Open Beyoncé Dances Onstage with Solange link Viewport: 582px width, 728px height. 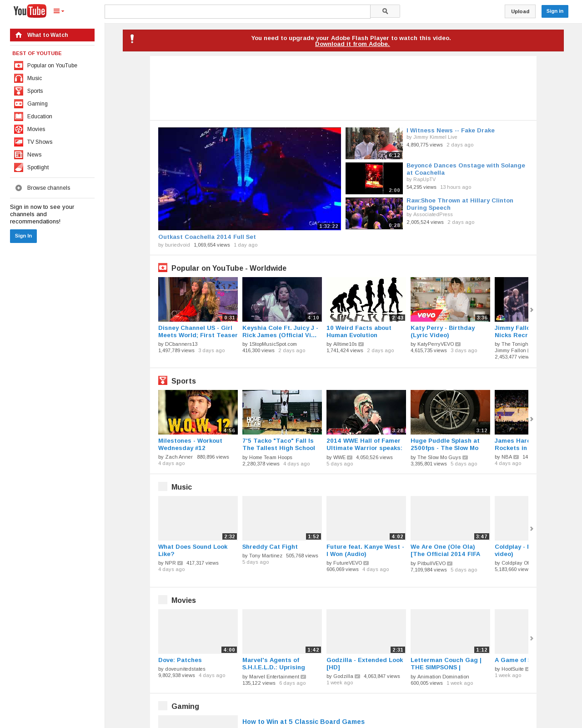(x=466, y=169)
